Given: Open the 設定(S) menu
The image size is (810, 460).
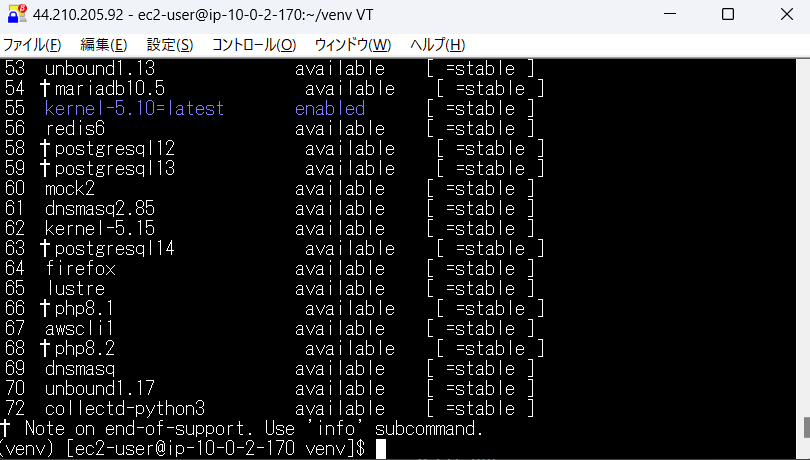Looking at the screenshot, I should pos(169,45).
